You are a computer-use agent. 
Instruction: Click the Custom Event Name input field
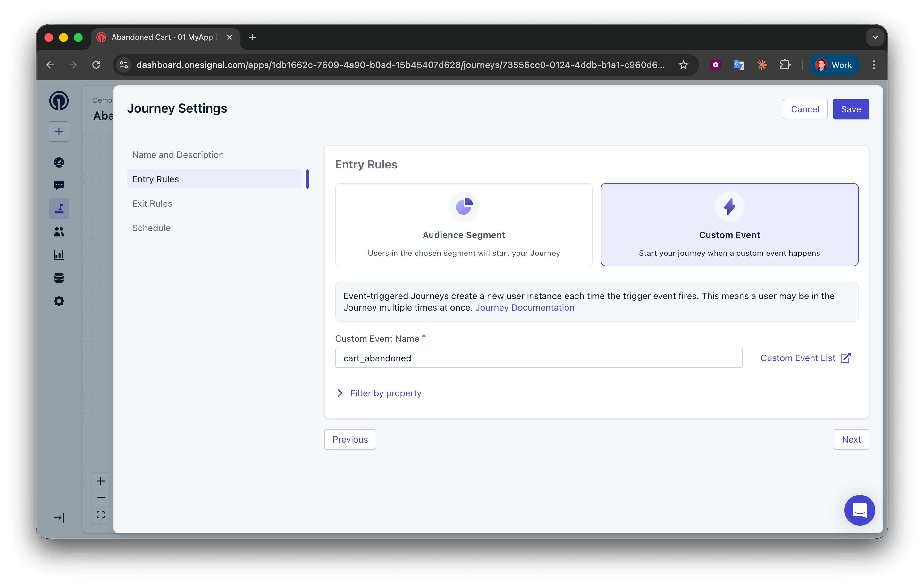pyautogui.click(x=538, y=358)
